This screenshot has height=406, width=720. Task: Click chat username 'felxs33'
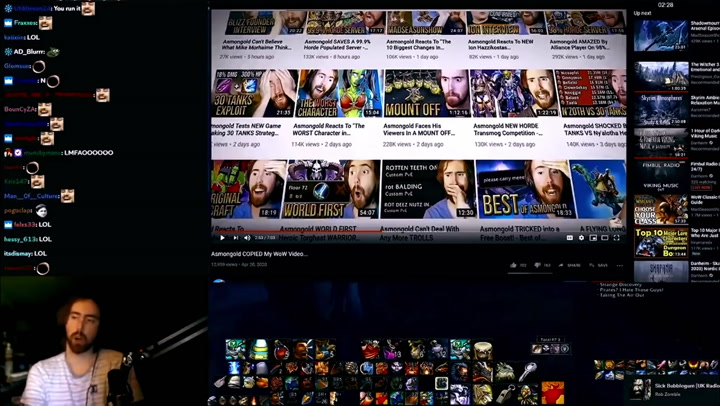[x=25, y=225]
